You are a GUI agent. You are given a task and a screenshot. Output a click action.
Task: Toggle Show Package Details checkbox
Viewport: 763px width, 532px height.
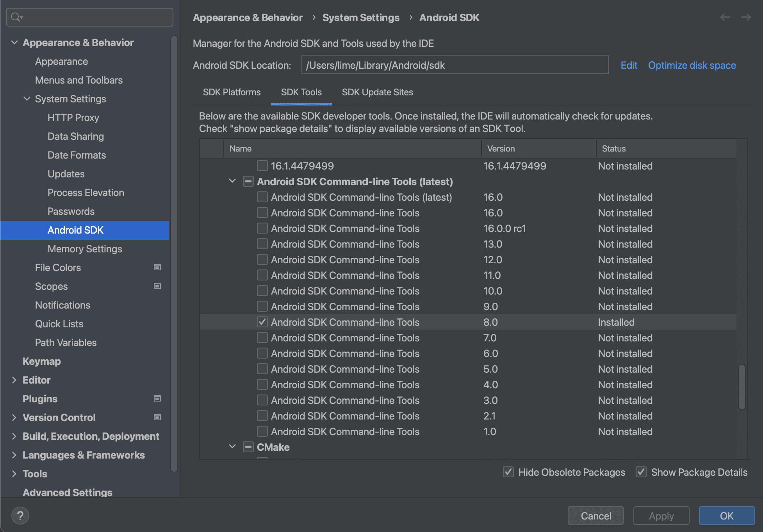pyautogui.click(x=641, y=472)
